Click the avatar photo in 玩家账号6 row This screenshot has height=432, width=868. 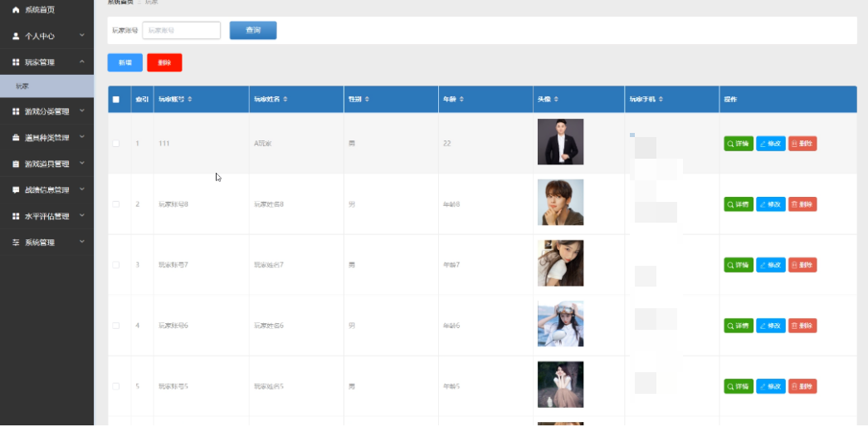(560, 323)
